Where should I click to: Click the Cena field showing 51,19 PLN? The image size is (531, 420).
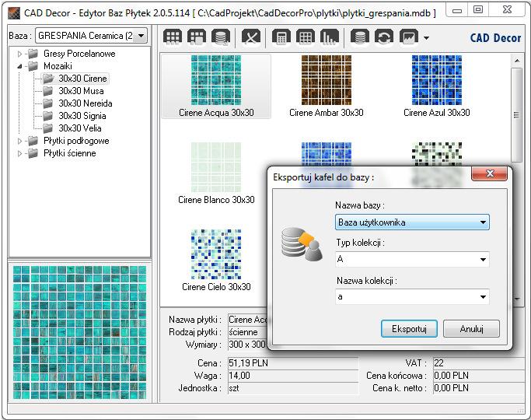[293, 363]
